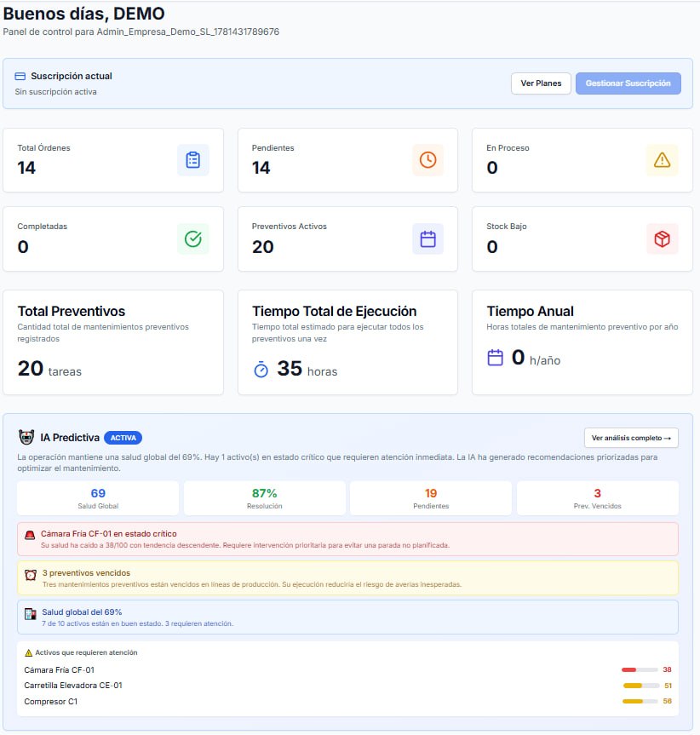Click the health score 56 value
Screen dimensions: 700x735
667,701
